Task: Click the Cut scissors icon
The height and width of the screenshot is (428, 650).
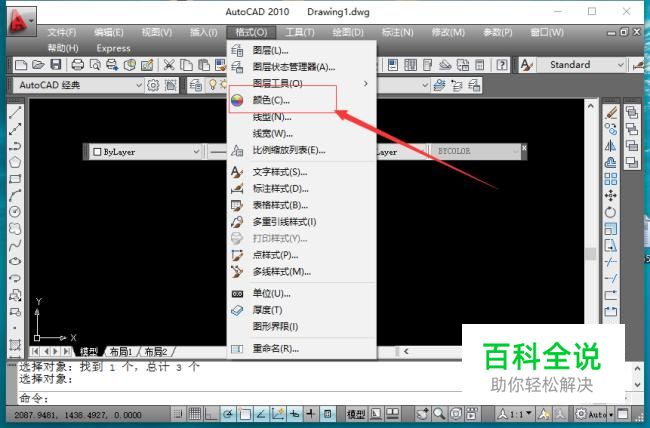Action: click(x=169, y=65)
